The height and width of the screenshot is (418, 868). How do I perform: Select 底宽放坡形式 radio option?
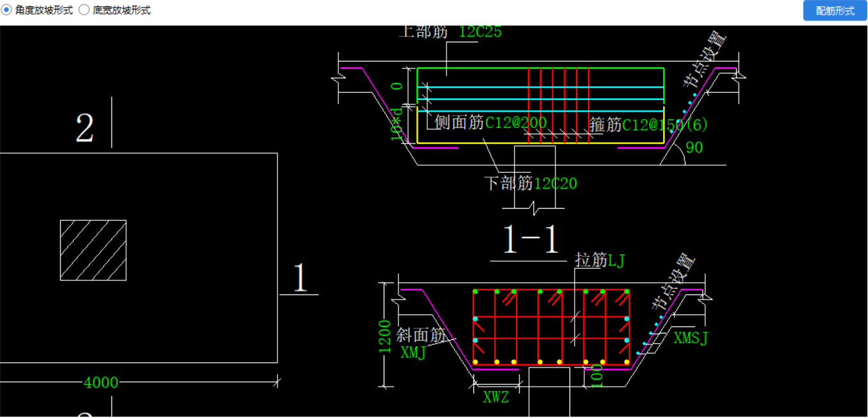tap(115, 10)
